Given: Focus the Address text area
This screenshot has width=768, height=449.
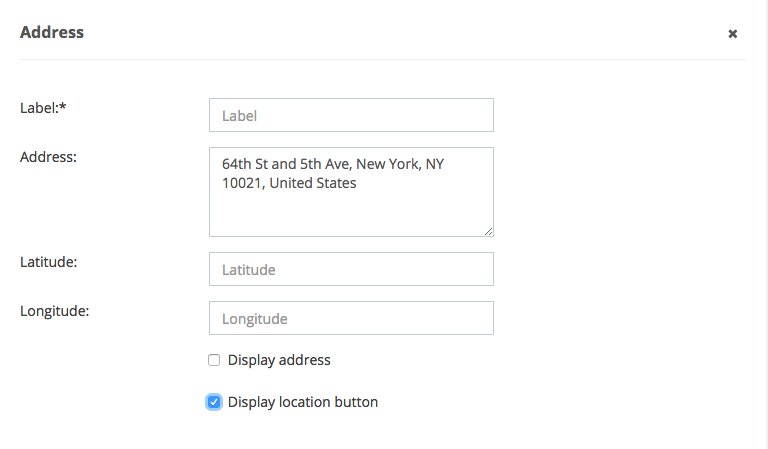Looking at the screenshot, I should point(351,210).
